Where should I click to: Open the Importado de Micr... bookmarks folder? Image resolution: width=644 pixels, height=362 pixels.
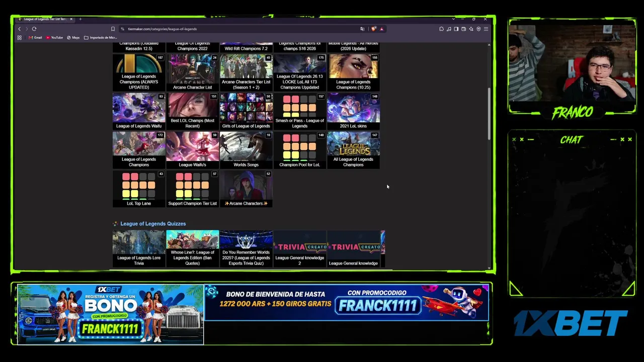pos(101,38)
